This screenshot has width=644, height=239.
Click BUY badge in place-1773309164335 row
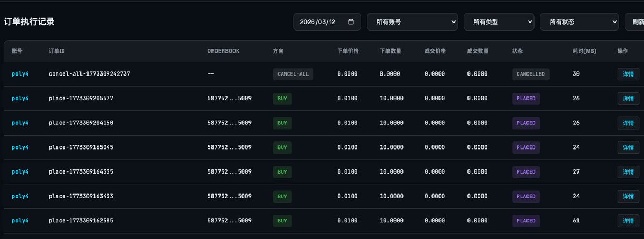[282, 172]
